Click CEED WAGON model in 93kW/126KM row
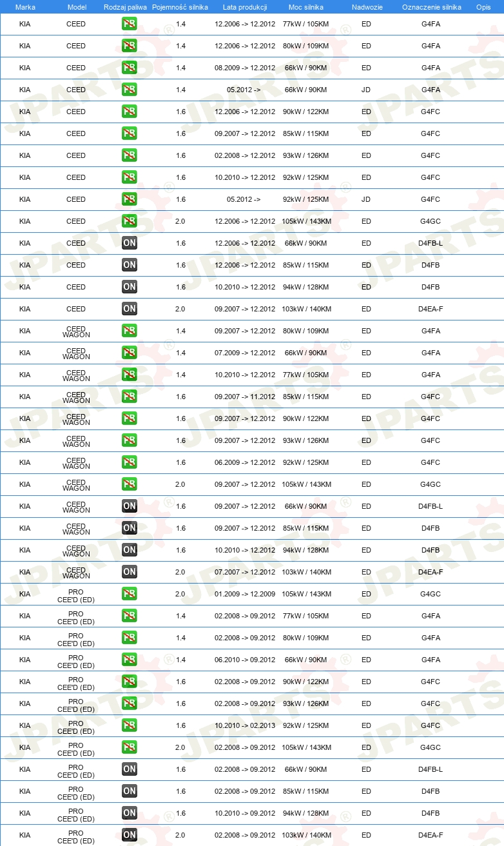 click(x=76, y=440)
